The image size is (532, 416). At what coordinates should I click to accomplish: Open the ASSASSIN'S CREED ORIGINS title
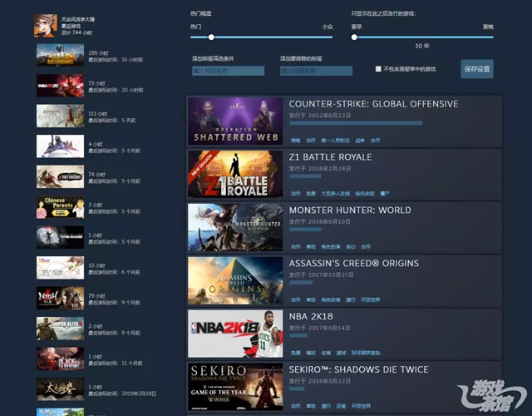[x=354, y=263]
